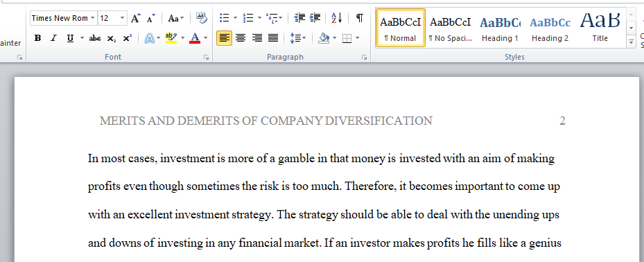Click the page header title text
This screenshot has width=644, height=262.
tap(266, 121)
